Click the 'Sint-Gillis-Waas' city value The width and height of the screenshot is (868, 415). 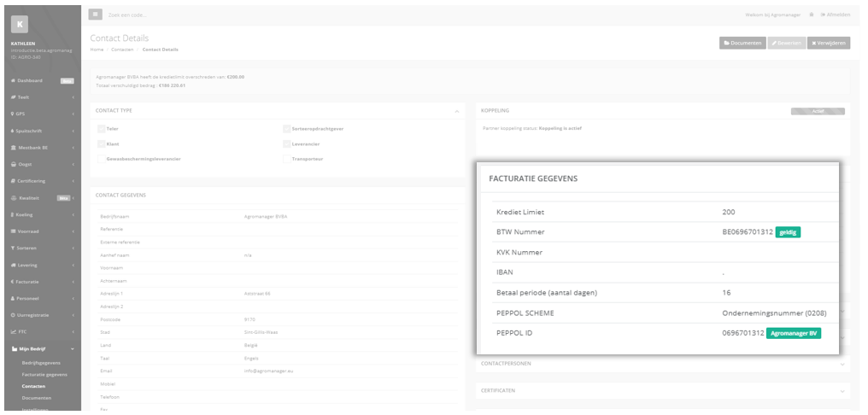pyautogui.click(x=261, y=332)
